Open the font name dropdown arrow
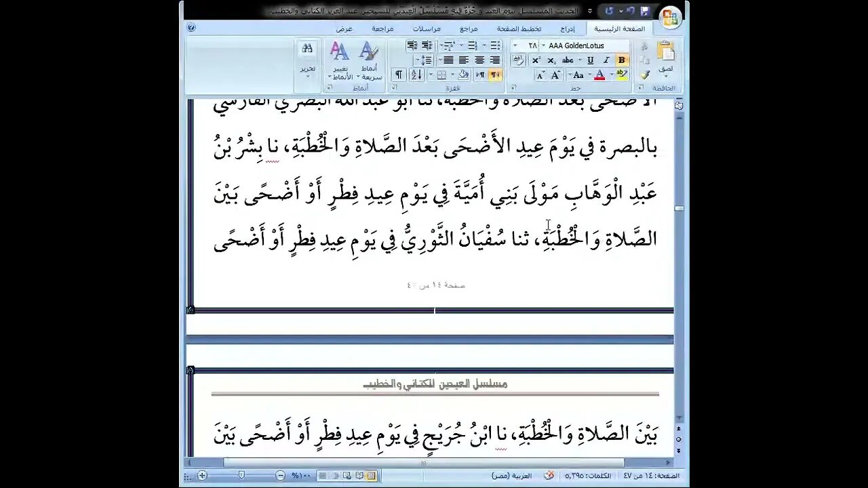The image size is (868, 488). coord(543,45)
